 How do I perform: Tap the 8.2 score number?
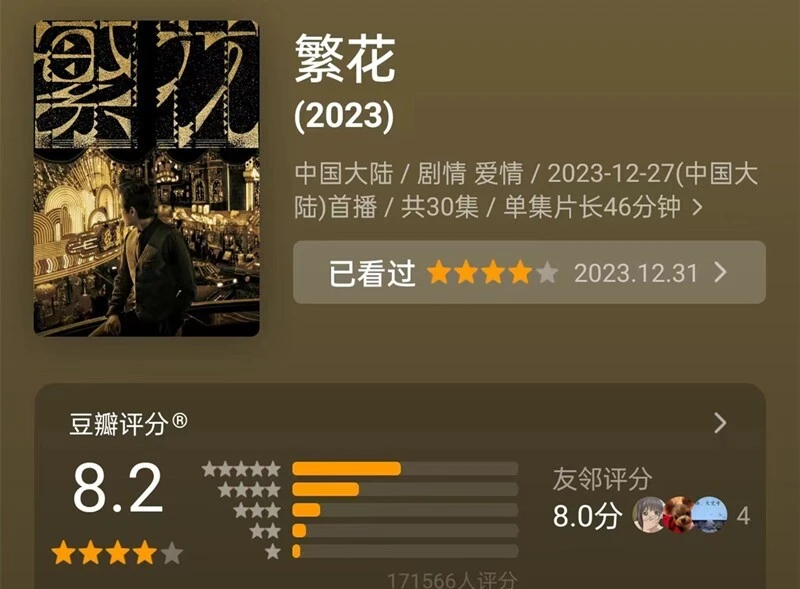click(x=118, y=488)
